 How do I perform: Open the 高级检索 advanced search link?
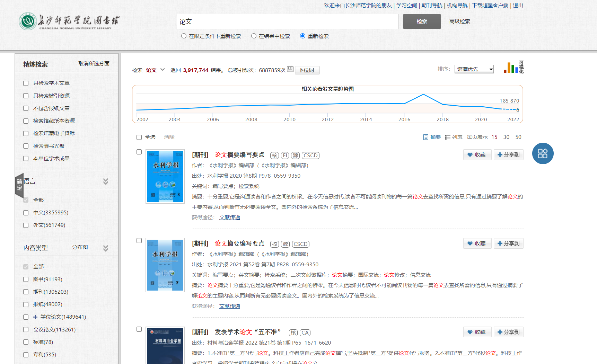(459, 21)
